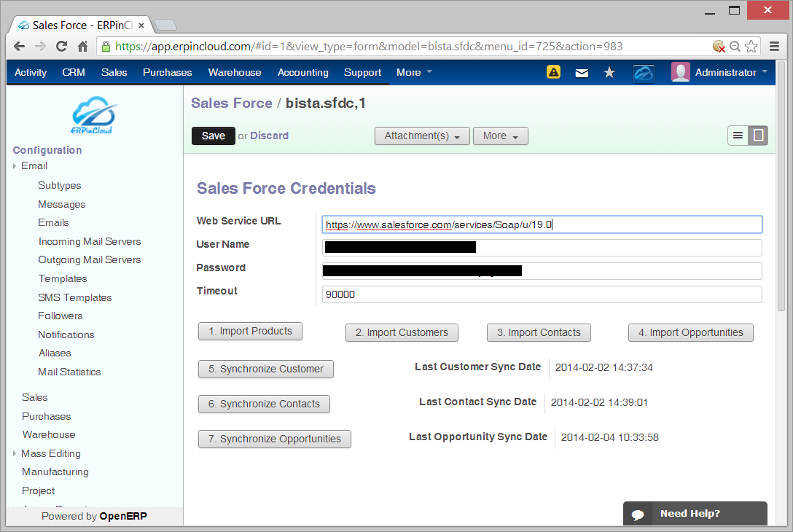
Task: Click the chat bubble icon in Need Help
Action: (x=638, y=515)
